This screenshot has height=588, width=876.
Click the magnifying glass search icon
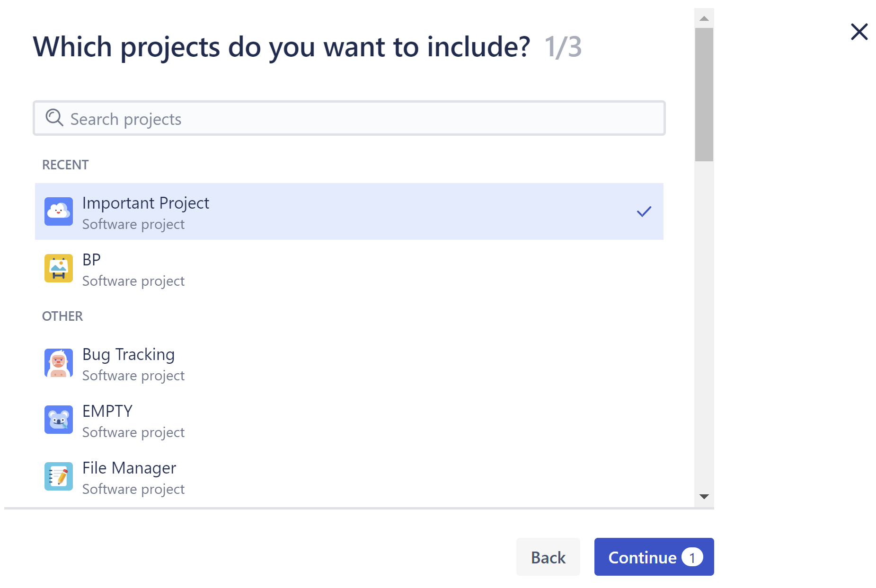54,118
